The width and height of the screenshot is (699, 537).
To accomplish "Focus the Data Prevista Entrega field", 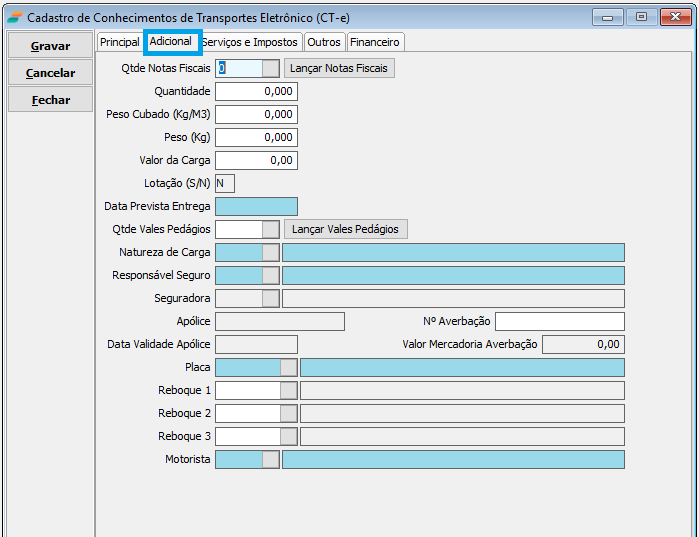I will click(x=256, y=206).
